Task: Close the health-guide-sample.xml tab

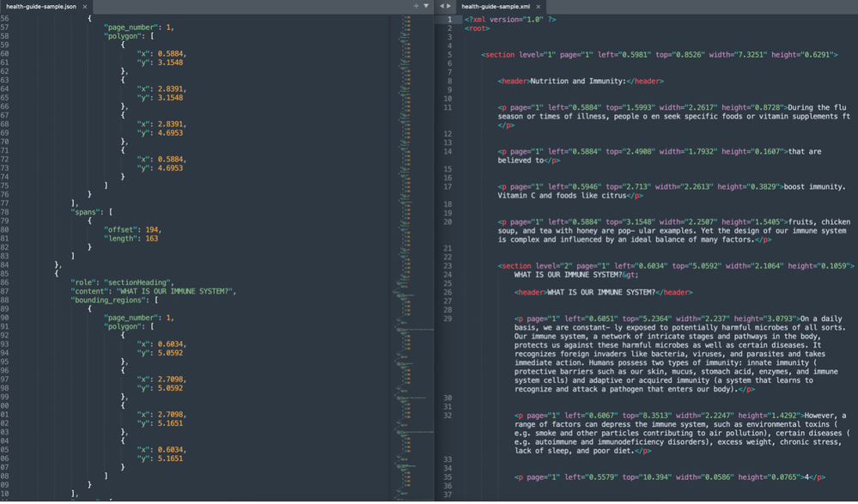Action: (x=539, y=7)
